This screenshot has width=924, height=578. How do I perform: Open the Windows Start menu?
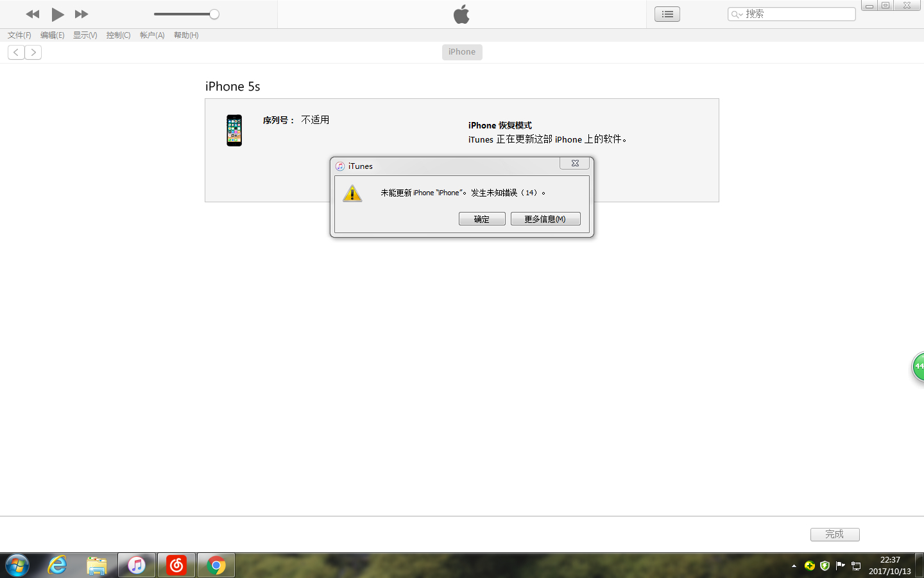[x=17, y=566]
